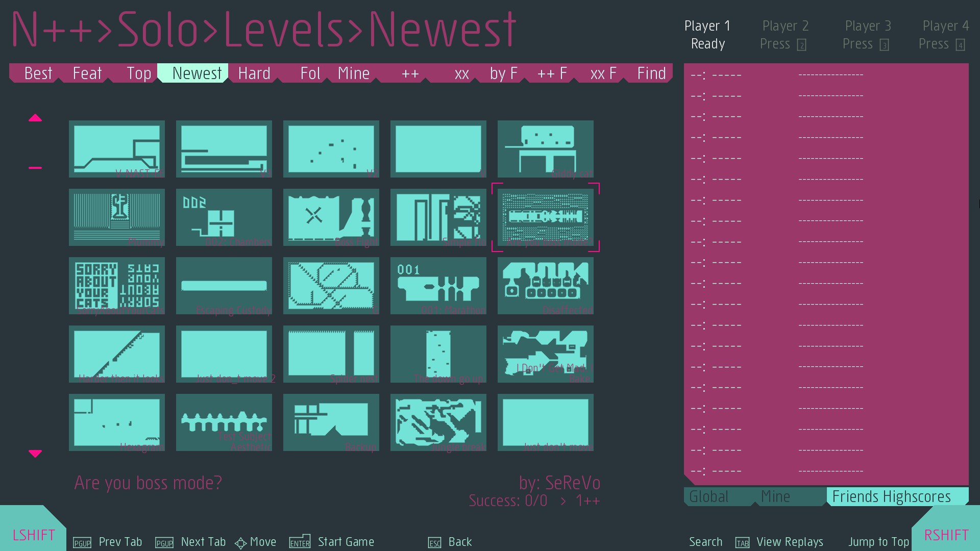The image size is (980, 551).
Task: Select the 'Newest' tab in level browser
Action: point(195,73)
